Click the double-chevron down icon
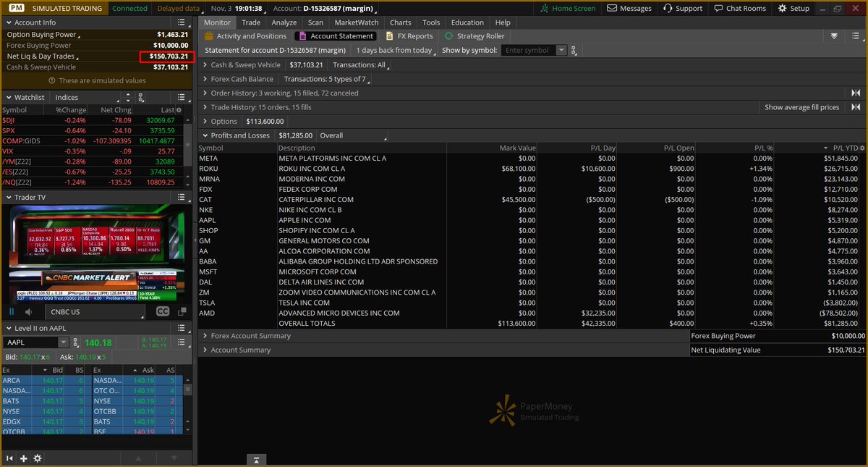The height and width of the screenshot is (467, 868). point(834,35)
